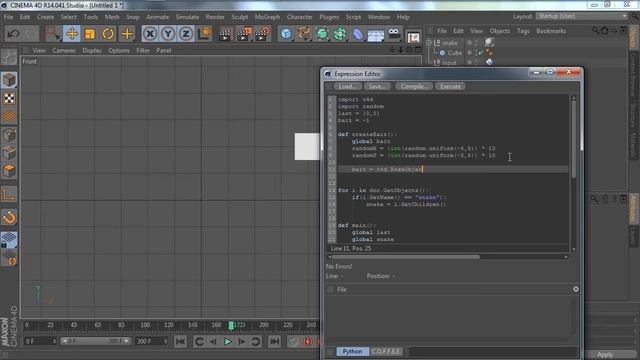Screen dimensions: 640x360
Task: Click Compile button in Expression Editor
Action: pos(413,87)
